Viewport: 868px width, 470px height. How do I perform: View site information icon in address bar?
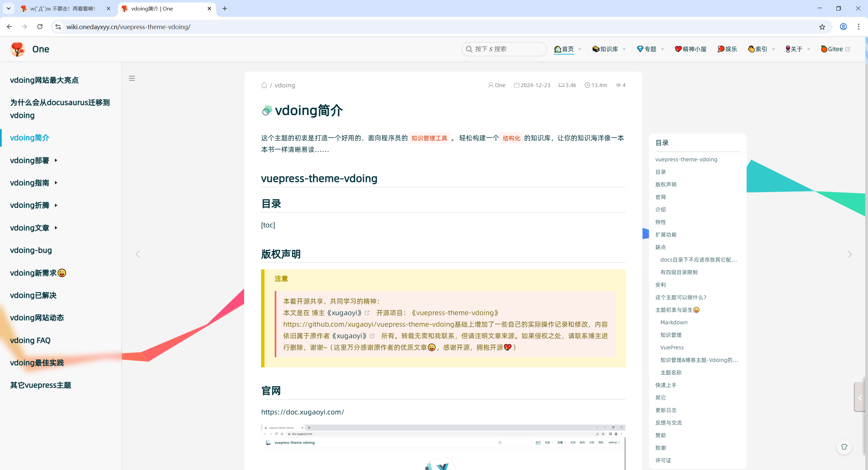58,27
